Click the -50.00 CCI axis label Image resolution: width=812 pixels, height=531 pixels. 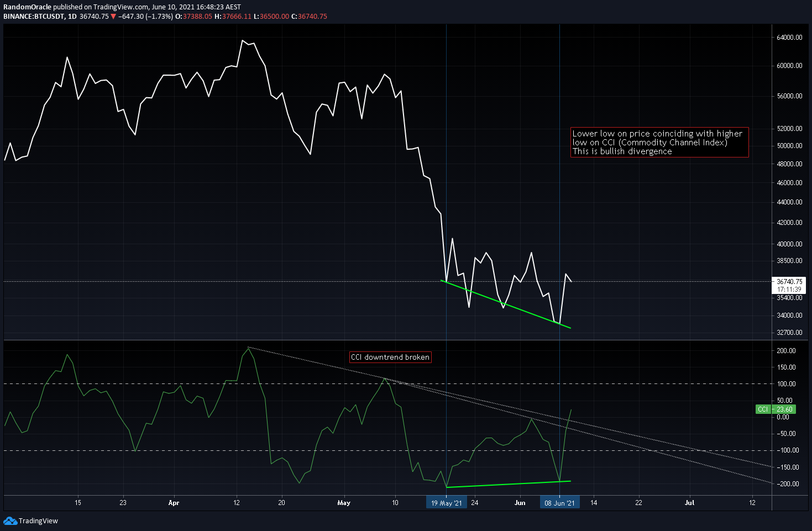pyautogui.click(x=785, y=434)
